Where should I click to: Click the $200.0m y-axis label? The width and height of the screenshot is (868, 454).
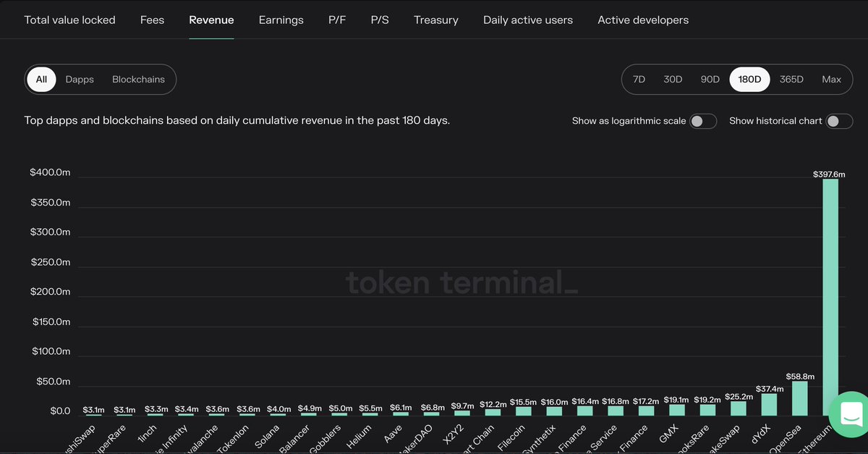(50, 292)
